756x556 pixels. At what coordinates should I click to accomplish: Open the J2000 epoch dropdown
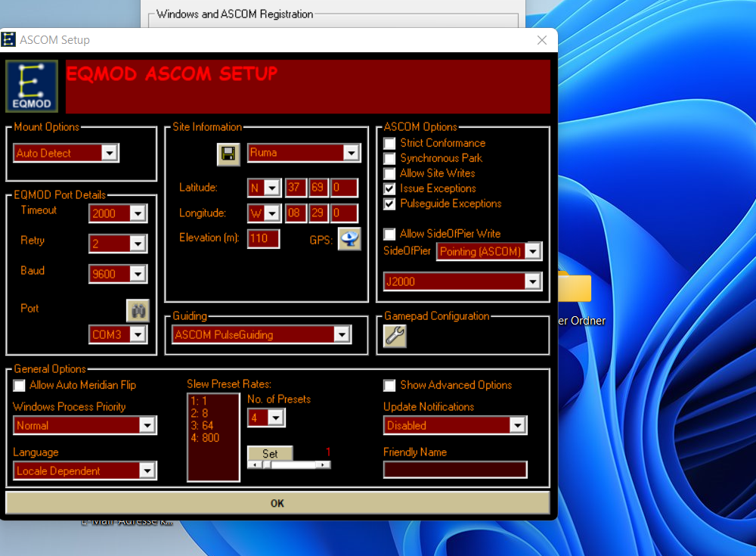(533, 281)
